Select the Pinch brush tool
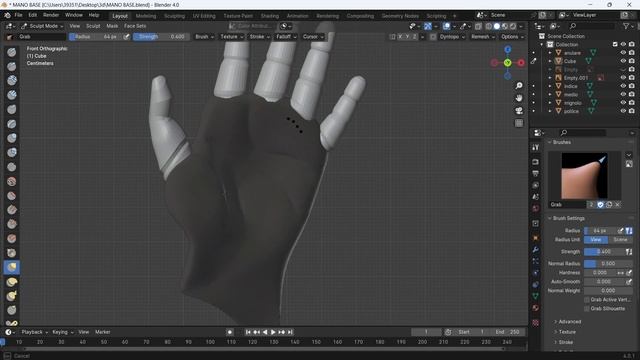The height and width of the screenshot is (360, 640). click(x=12, y=253)
